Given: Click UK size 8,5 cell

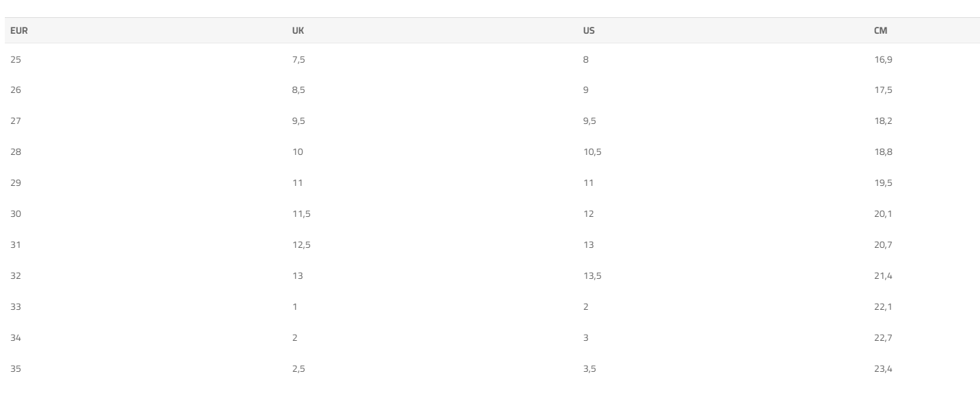Looking at the screenshot, I should coord(299,90).
